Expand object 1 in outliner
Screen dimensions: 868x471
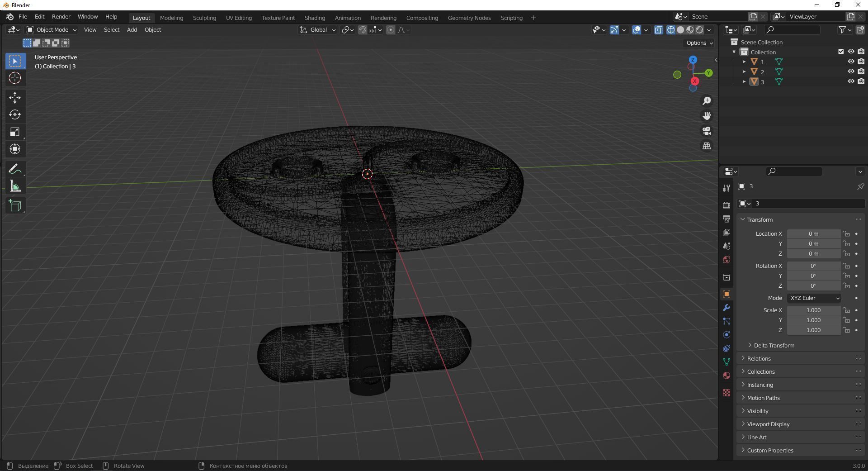(x=744, y=62)
